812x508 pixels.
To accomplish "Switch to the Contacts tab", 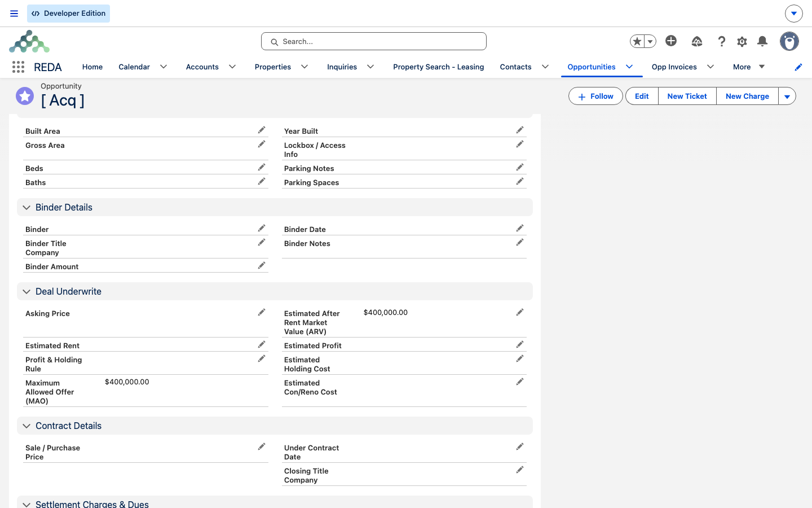I will pyautogui.click(x=515, y=67).
